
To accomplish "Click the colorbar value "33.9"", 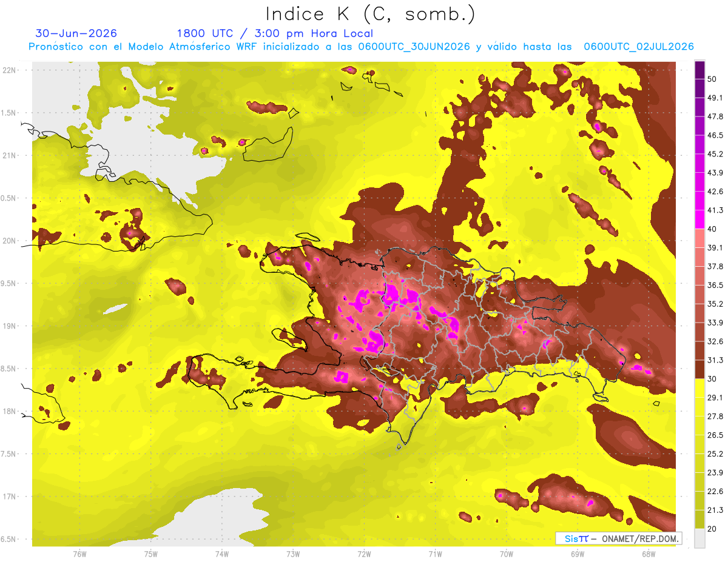I will point(715,323).
